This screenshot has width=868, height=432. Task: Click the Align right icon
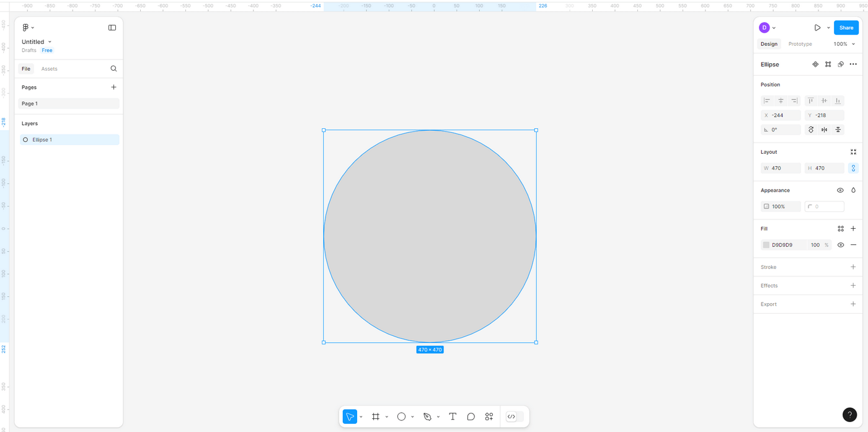(x=794, y=100)
